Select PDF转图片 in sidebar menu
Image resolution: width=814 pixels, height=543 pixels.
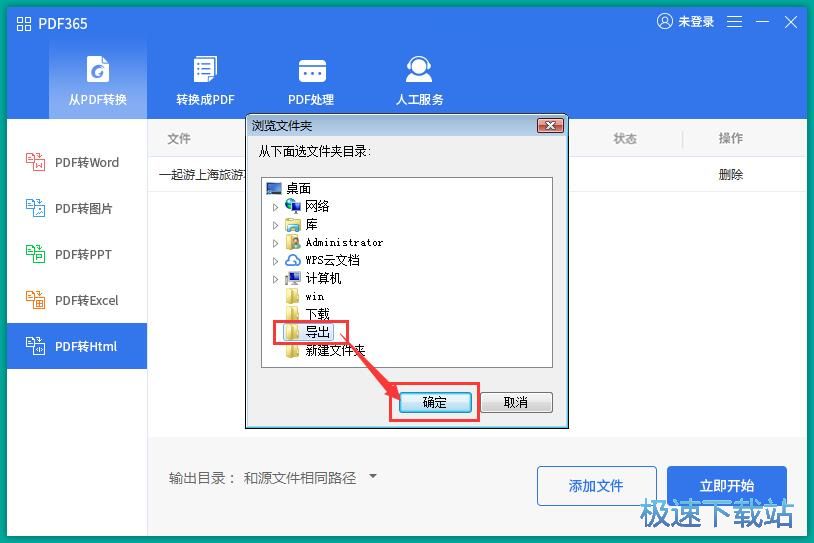tap(77, 208)
